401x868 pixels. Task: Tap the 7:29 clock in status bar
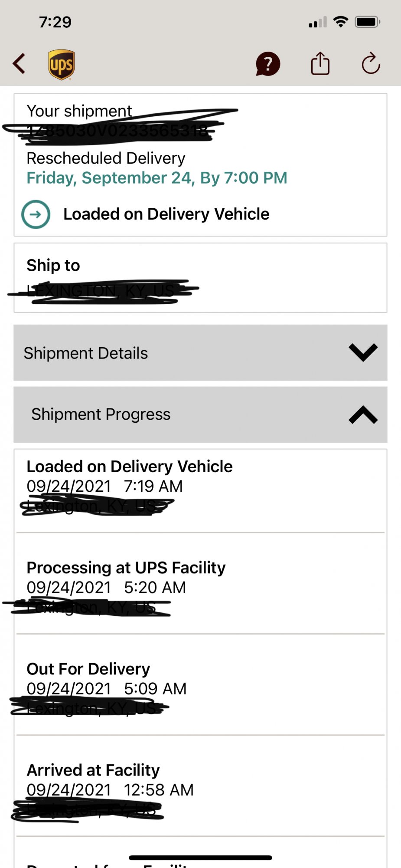click(x=55, y=22)
